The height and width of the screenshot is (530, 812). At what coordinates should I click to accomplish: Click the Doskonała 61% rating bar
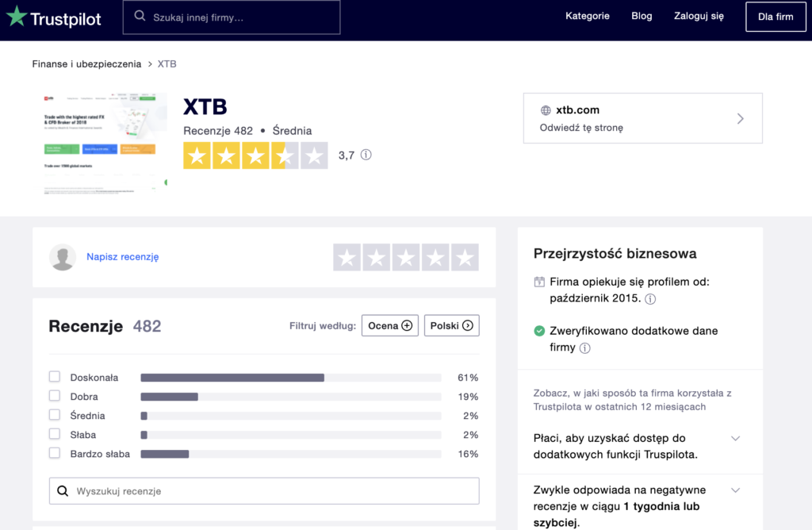[x=291, y=378]
